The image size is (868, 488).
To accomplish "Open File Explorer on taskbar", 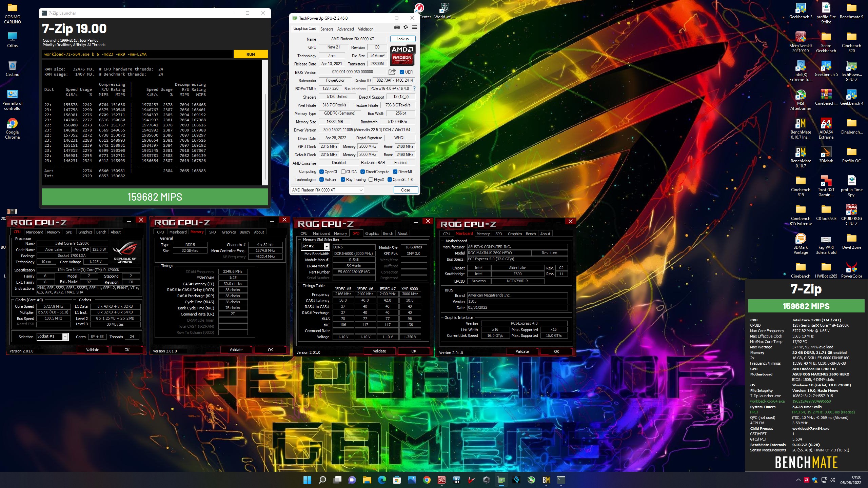I will click(367, 480).
